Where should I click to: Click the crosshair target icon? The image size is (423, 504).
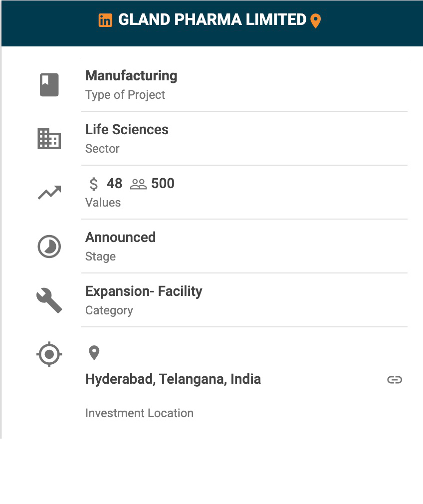49,355
